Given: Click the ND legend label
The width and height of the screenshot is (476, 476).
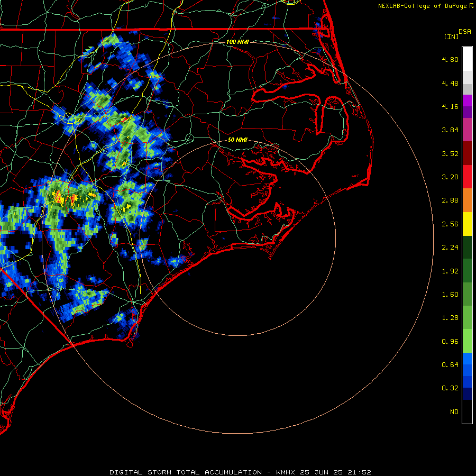Looking at the screenshot, I should 454,412.
